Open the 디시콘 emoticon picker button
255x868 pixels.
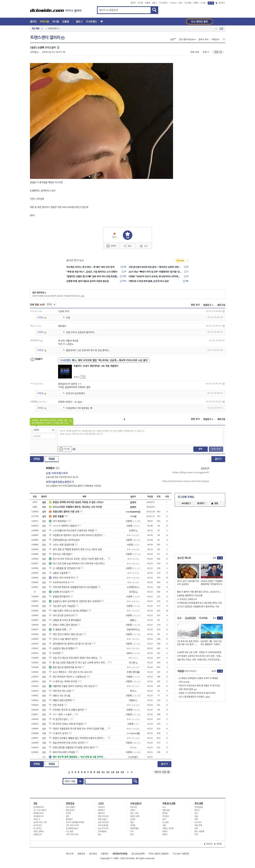click(64, 449)
